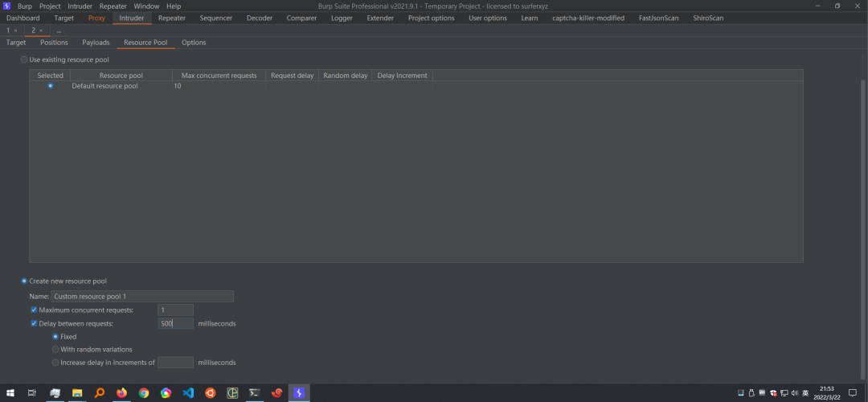Toggle Delay between requests checkbox
868x402 pixels.
(x=34, y=323)
